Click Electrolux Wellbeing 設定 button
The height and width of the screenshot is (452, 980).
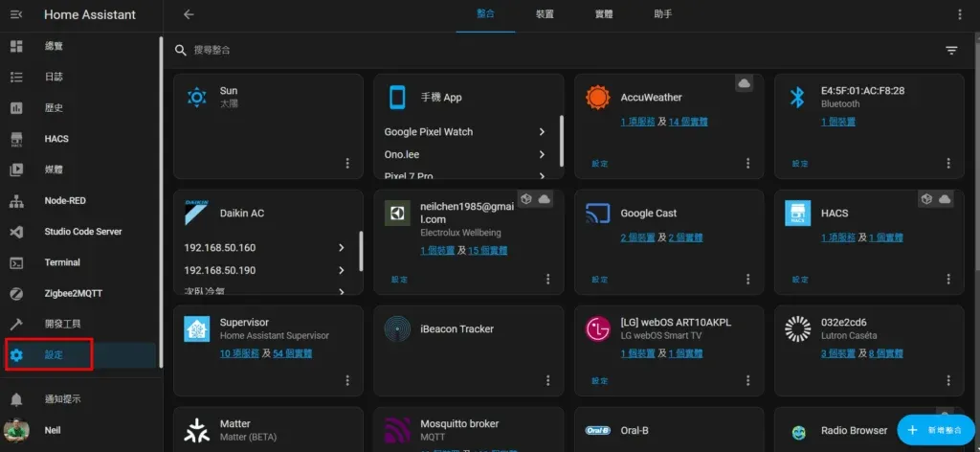tap(399, 280)
